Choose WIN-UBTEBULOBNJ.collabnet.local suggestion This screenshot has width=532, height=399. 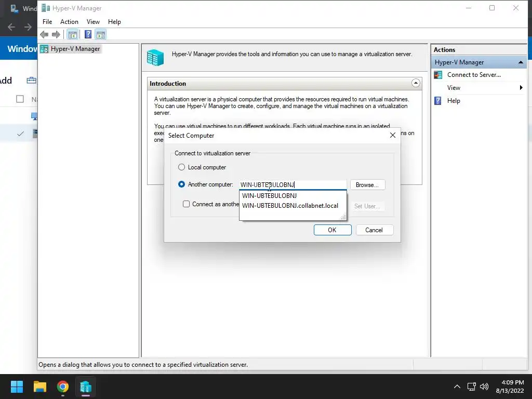(x=290, y=206)
